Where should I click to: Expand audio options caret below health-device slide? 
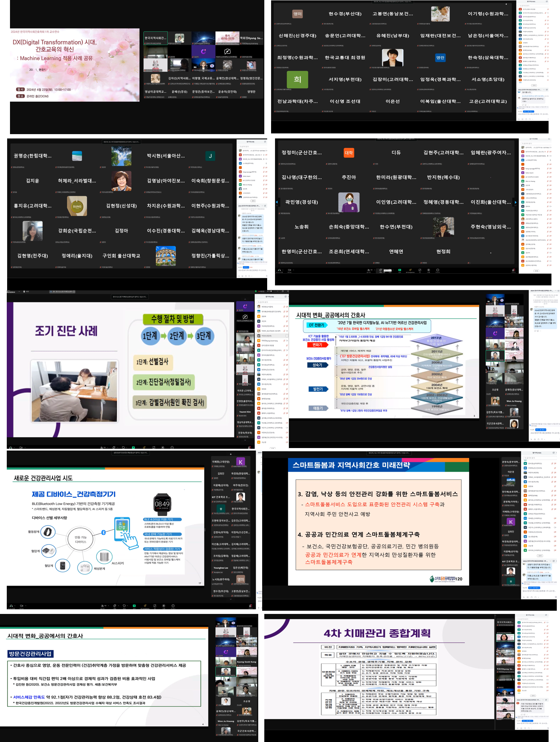(15, 606)
